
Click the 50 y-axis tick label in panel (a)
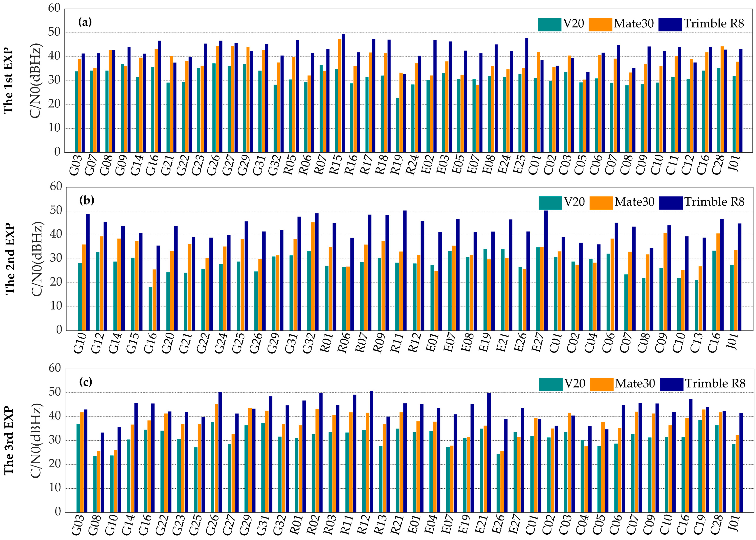(x=54, y=32)
